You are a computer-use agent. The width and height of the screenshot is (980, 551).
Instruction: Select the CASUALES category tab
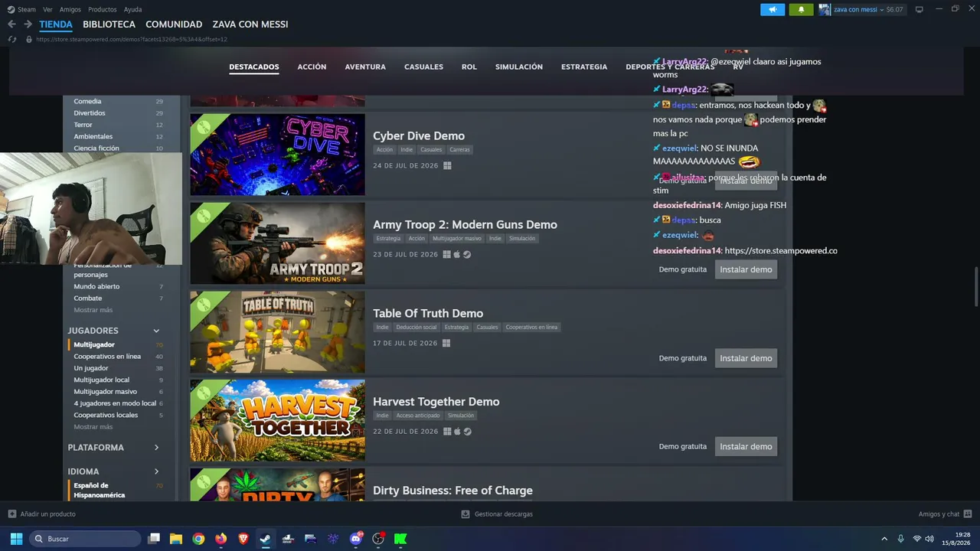tap(423, 67)
